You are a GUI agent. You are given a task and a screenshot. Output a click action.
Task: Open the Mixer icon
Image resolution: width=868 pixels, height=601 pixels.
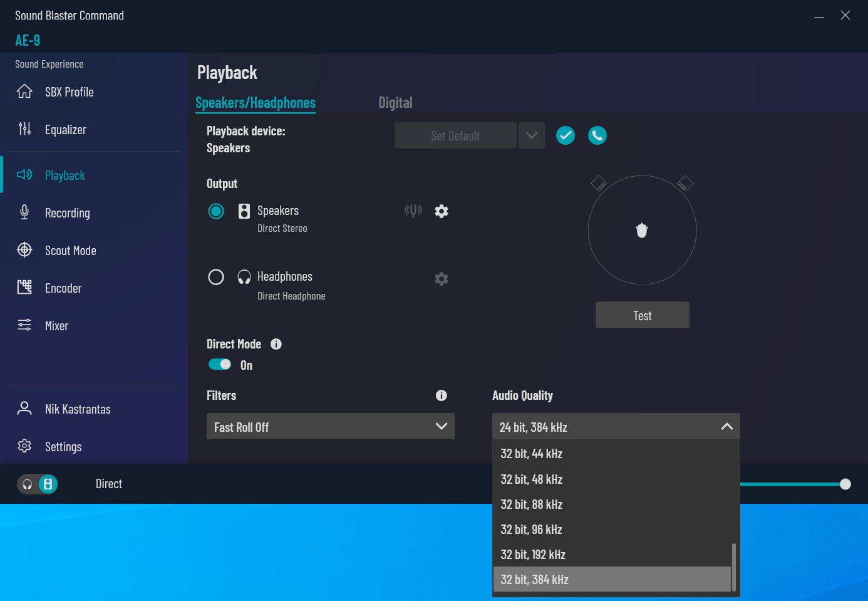coord(24,325)
